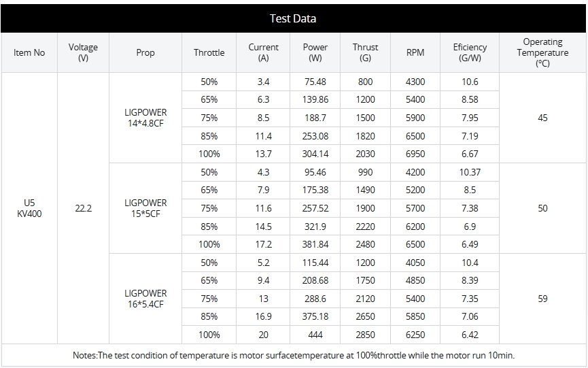The width and height of the screenshot is (588, 368).
Task: Select the LIGPOWER 14*4.8CF prop cell
Action: (x=145, y=118)
